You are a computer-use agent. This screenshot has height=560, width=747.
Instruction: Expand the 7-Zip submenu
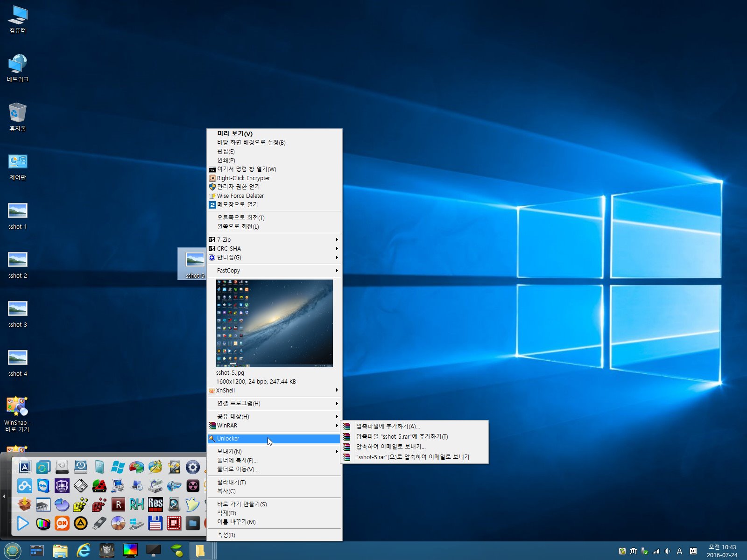[274, 239]
